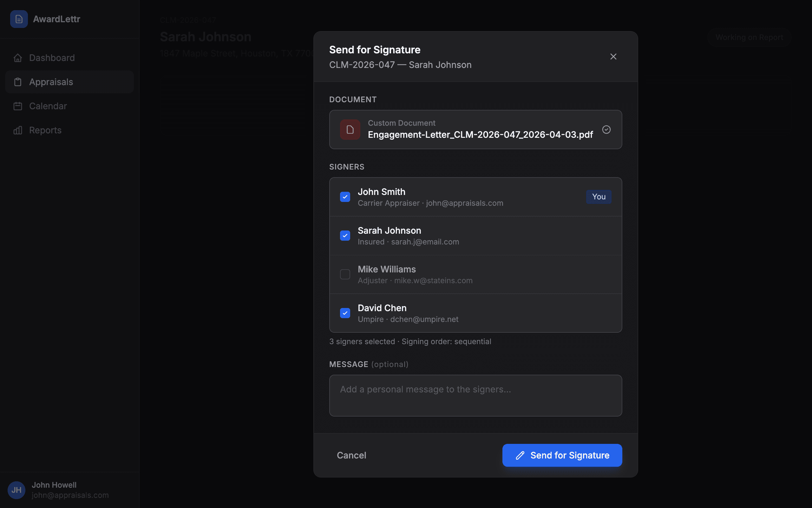Click the Appraisals clipboard icon
The width and height of the screenshot is (812, 508).
pyautogui.click(x=18, y=82)
